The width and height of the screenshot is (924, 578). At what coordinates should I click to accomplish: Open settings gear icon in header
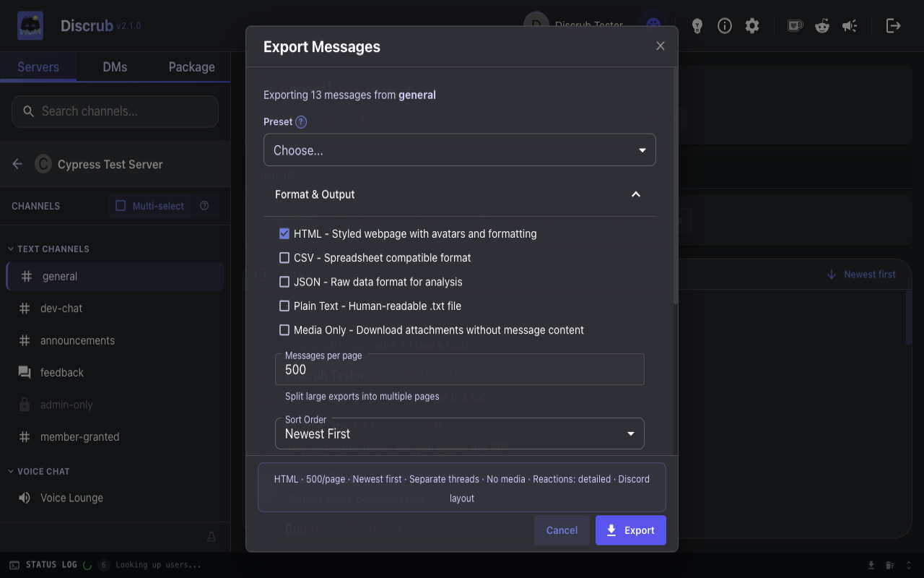click(752, 26)
